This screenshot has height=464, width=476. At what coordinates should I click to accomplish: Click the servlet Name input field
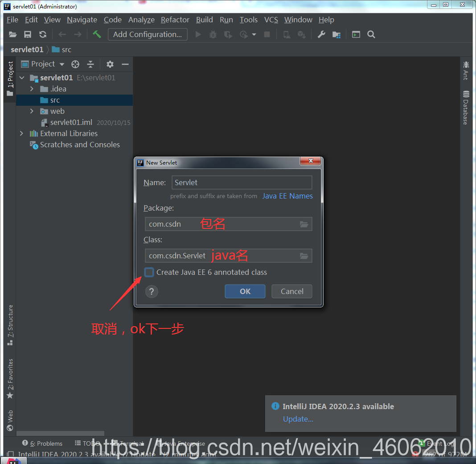[x=242, y=182]
